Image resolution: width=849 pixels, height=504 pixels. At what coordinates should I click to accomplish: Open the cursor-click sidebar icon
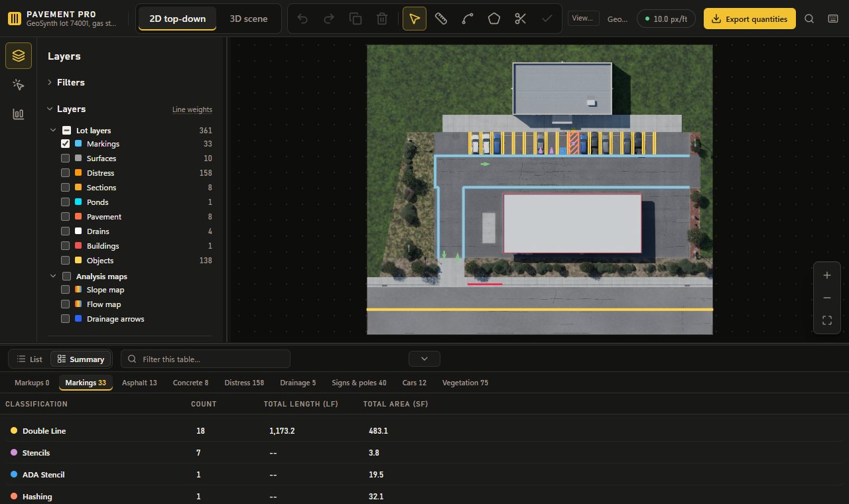(19, 85)
